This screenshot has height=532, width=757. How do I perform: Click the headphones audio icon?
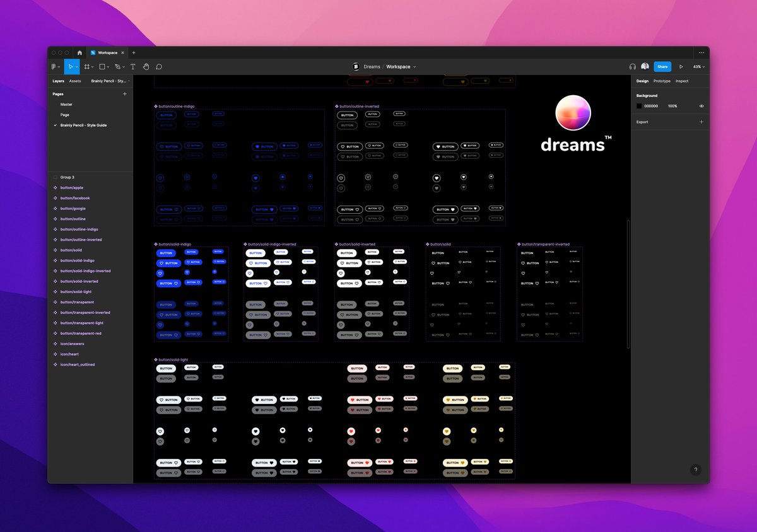coord(633,66)
